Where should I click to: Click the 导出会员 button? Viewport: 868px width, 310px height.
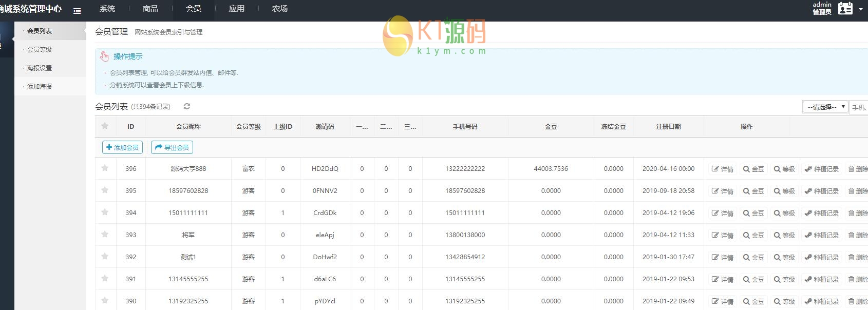click(172, 147)
